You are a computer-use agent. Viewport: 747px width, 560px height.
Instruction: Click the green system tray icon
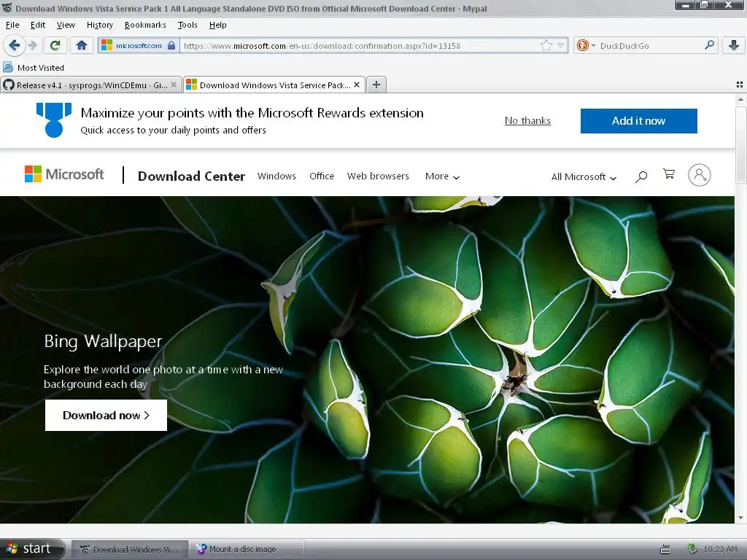[692, 549]
